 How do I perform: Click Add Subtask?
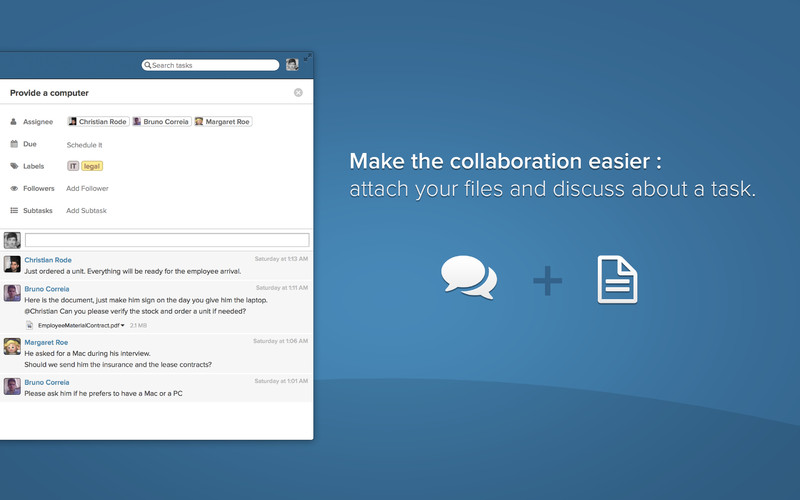point(86,210)
